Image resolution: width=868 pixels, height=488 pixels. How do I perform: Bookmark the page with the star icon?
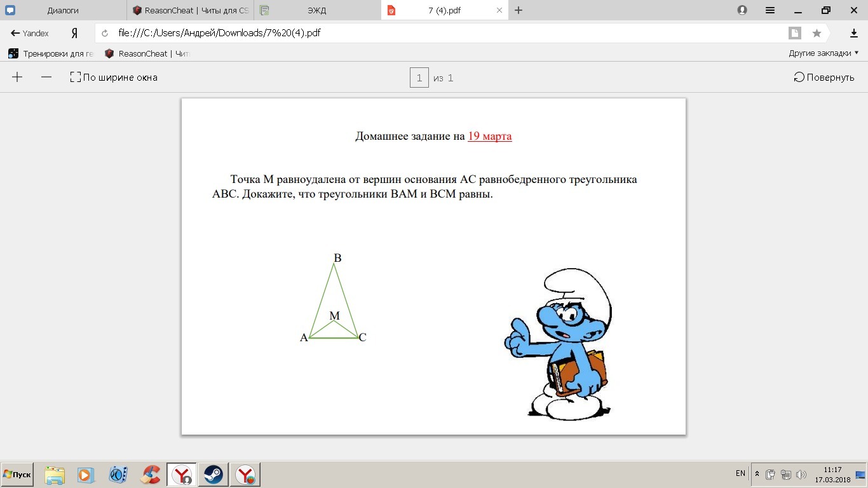coord(817,33)
